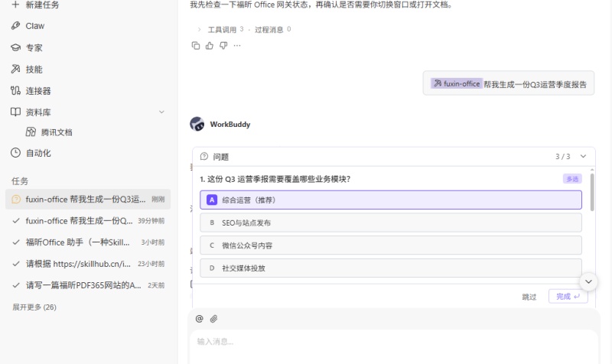Image resolution: width=612 pixels, height=364 pixels.
Task: Go to the 技能 page
Action: pos(34,70)
